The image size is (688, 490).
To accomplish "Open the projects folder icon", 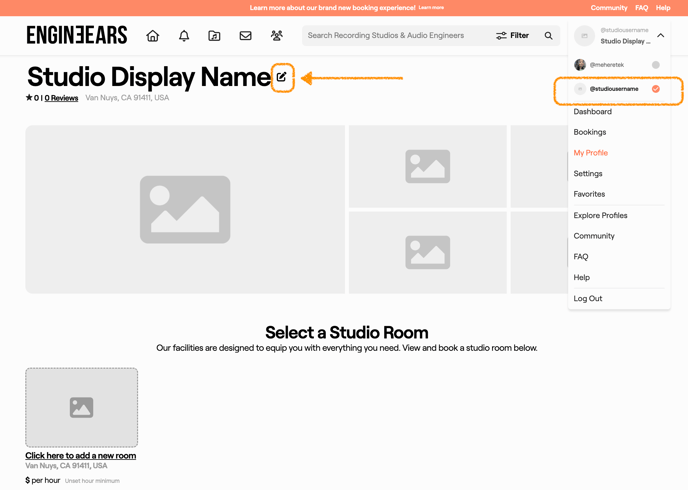I will point(214,36).
